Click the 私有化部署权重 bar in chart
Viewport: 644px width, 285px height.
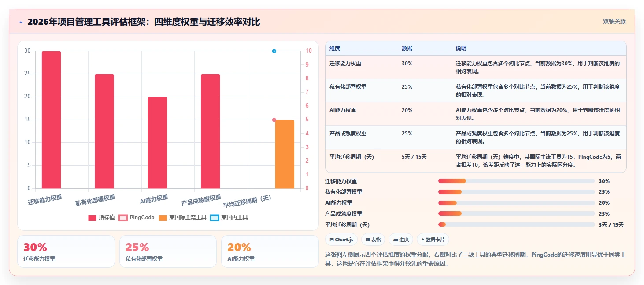[104, 131]
